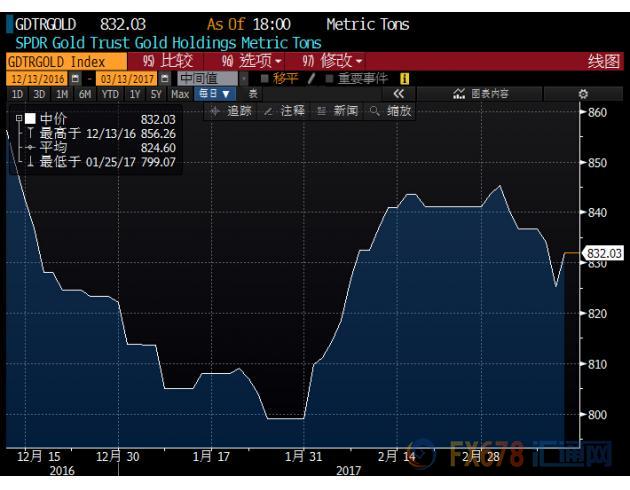The image size is (630, 490).
Task: Activate the 追踪 crosshair tracking tool
Action: 231,111
